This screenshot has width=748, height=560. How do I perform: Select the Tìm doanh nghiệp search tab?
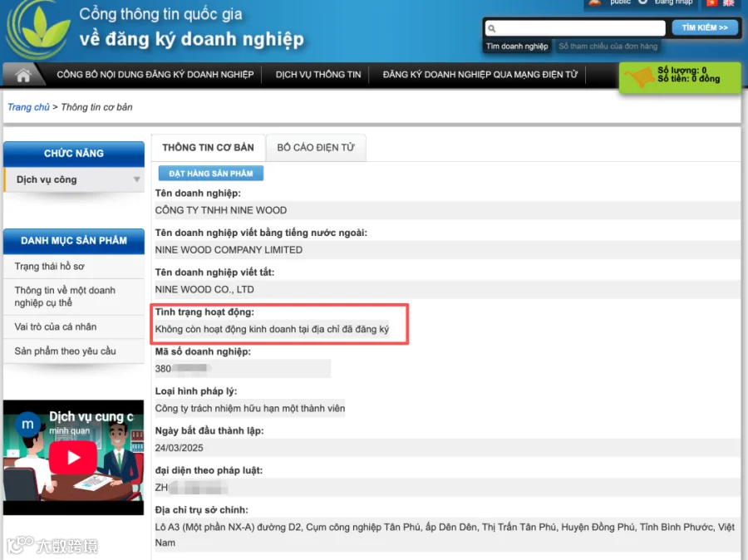[x=517, y=47]
